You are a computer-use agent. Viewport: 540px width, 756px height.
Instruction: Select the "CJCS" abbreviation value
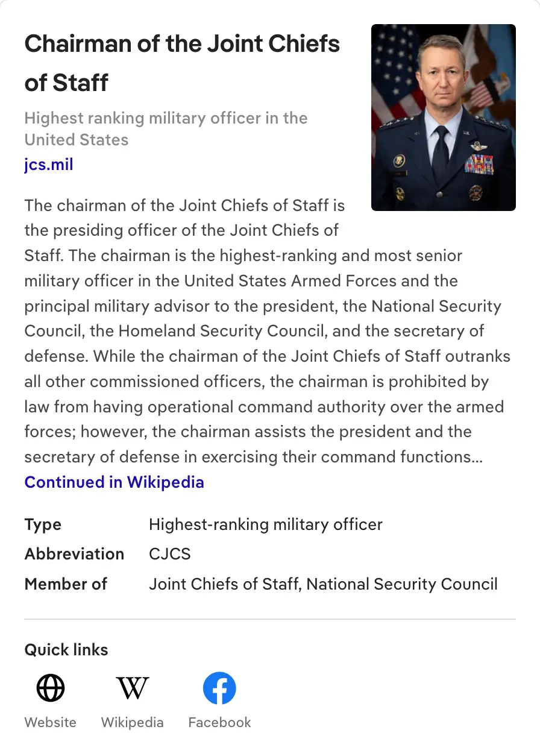(x=169, y=554)
